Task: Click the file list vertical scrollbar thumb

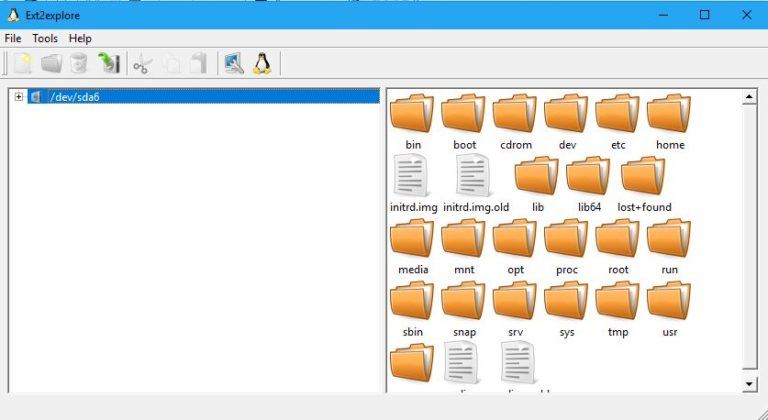Action: tap(749, 236)
